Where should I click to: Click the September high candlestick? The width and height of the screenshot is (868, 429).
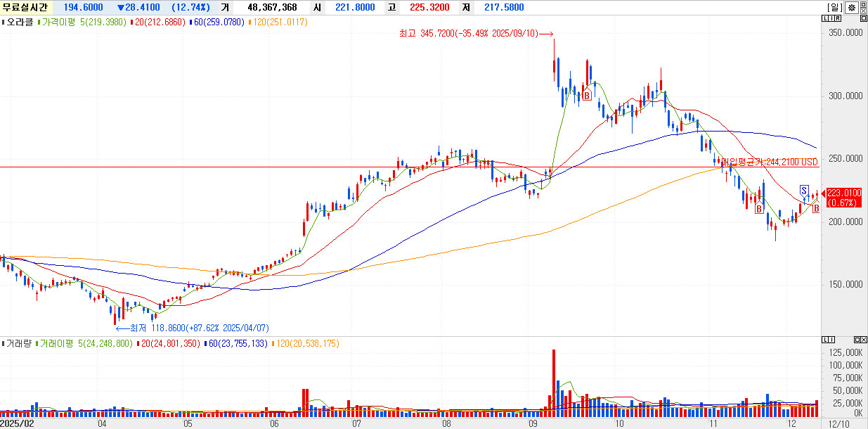(x=554, y=60)
